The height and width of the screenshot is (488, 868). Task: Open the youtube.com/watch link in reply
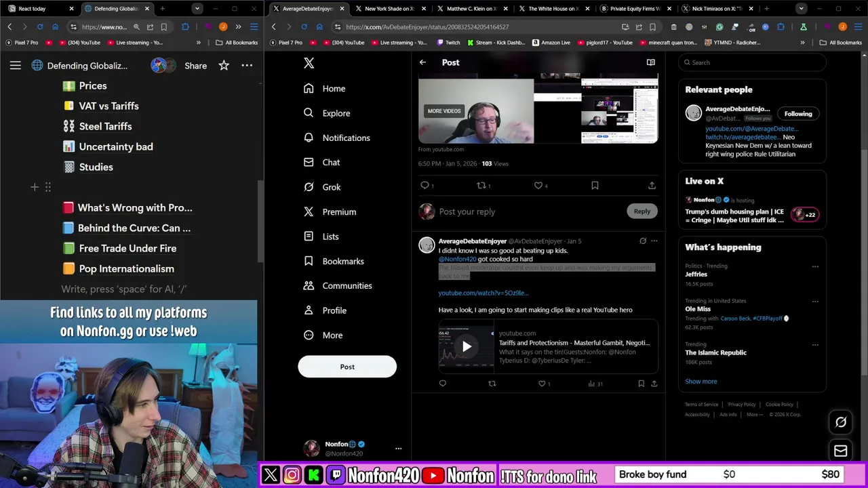[483, 293]
